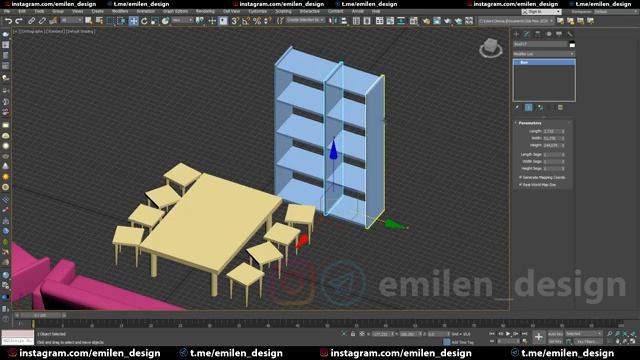Activate the Select Object tool

(x=89, y=21)
